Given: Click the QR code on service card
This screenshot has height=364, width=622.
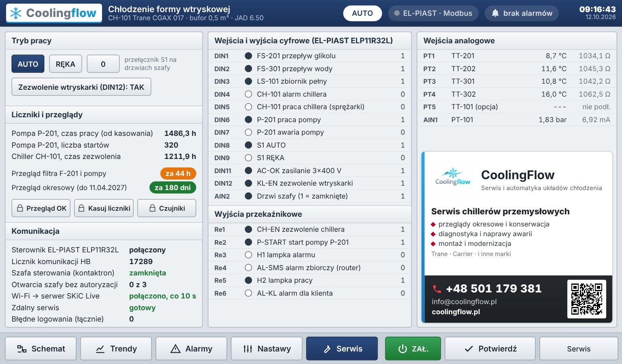Looking at the screenshot, I should [587, 299].
